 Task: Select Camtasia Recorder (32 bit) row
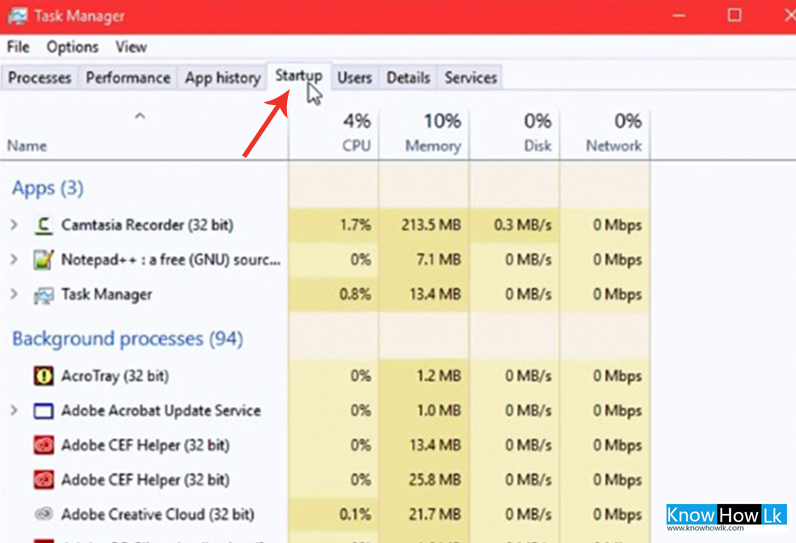[147, 225]
